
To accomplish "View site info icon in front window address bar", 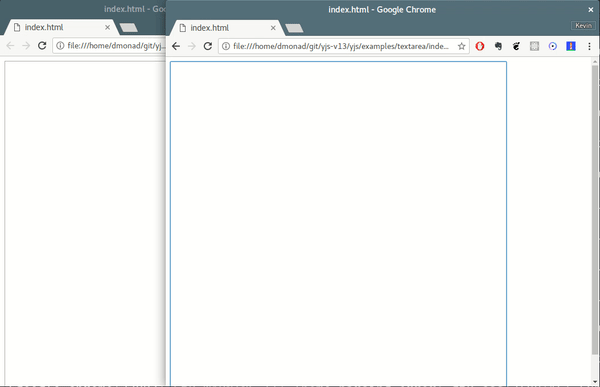I will (x=226, y=46).
